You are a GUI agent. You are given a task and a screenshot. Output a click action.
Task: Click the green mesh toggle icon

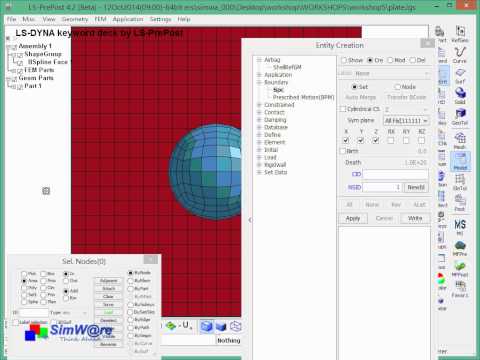(171, 326)
